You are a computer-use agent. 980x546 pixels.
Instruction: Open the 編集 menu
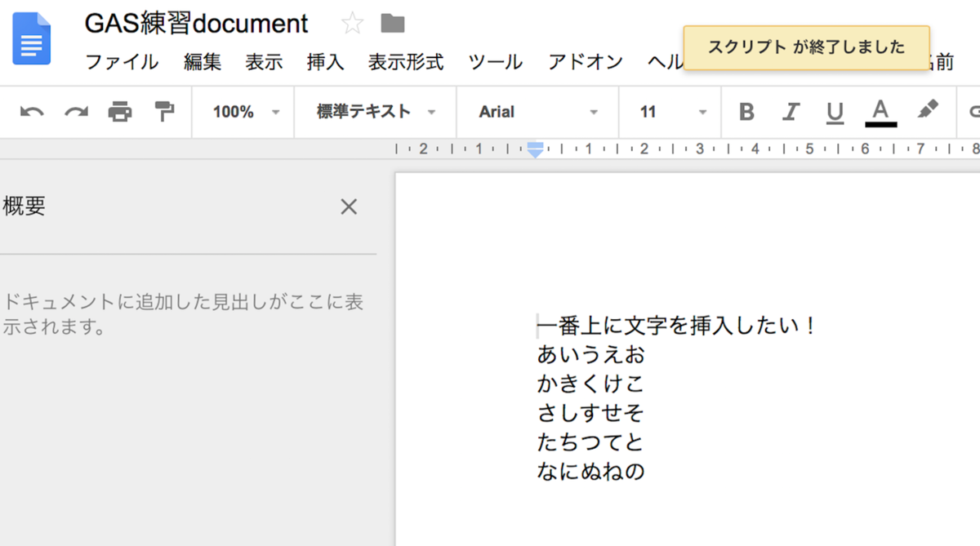coord(203,62)
